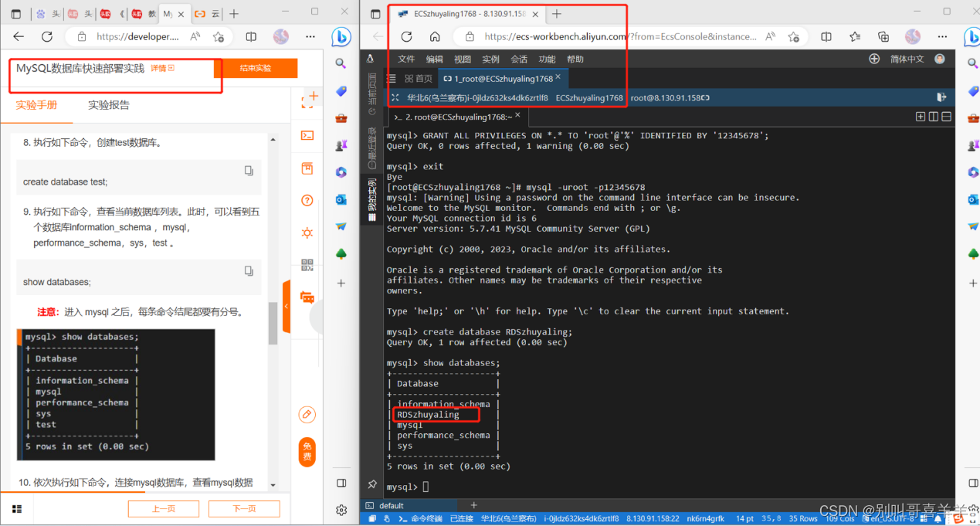The image size is (980, 526).
Task: Click the lab manual vertical scrollbar thumb
Action: click(273, 323)
